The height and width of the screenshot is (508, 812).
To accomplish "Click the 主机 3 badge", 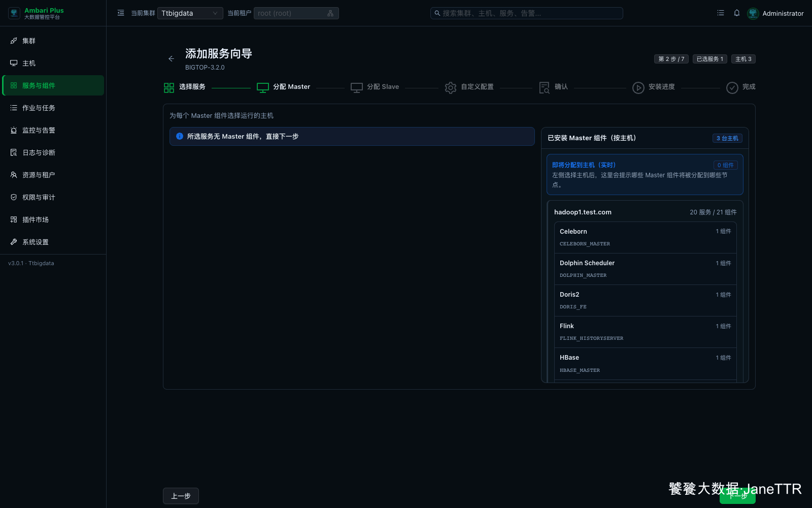I will coord(743,59).
